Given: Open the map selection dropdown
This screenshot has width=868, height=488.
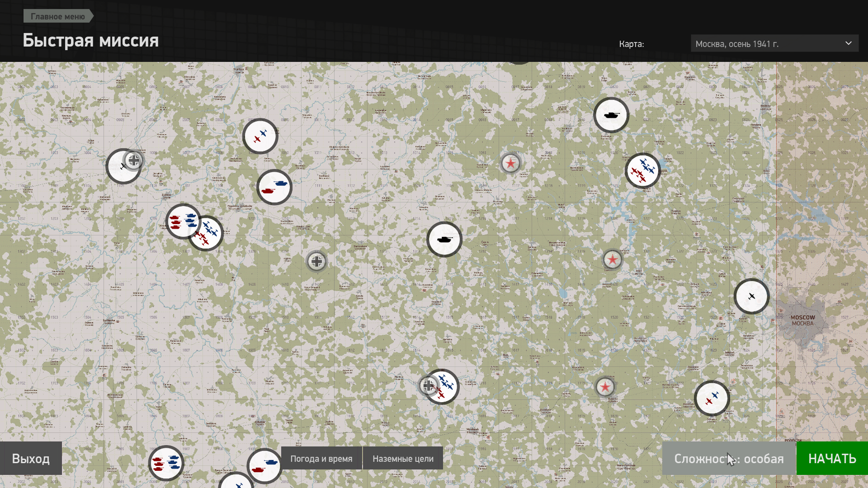Looking at the screenshot, I should tap(774, 43).
